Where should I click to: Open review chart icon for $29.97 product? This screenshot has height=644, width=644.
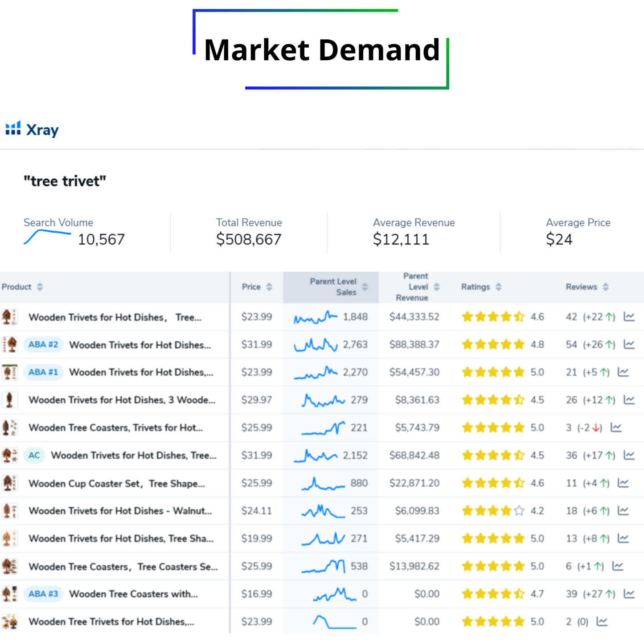(629, 399)
